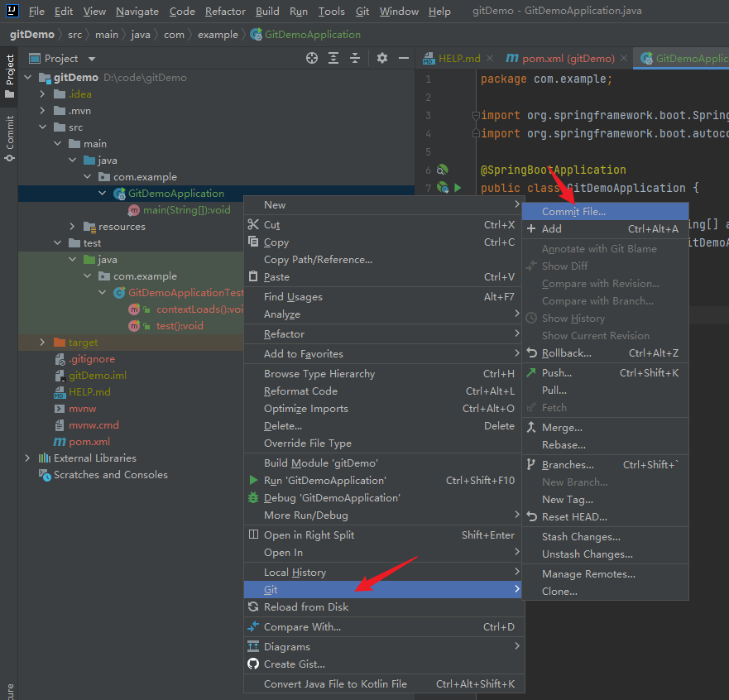Screen dimensions: 729x700
Task: Click Collapse All icon in Project toolbar
Action: [x=355, y=58]
